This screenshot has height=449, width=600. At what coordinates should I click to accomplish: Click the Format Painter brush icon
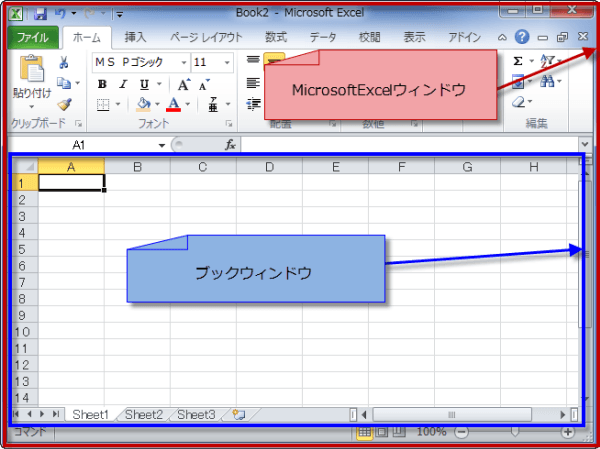pos(65,104)
